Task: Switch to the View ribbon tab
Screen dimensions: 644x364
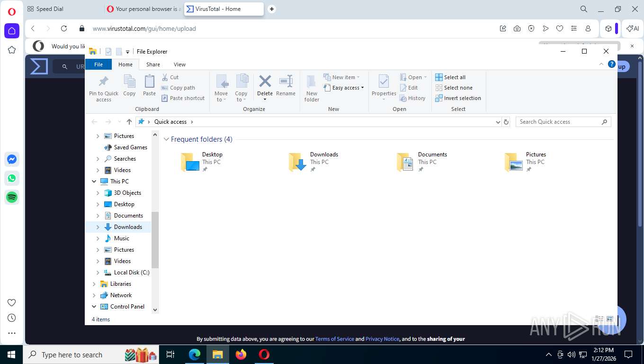Action: pos(179,64)
